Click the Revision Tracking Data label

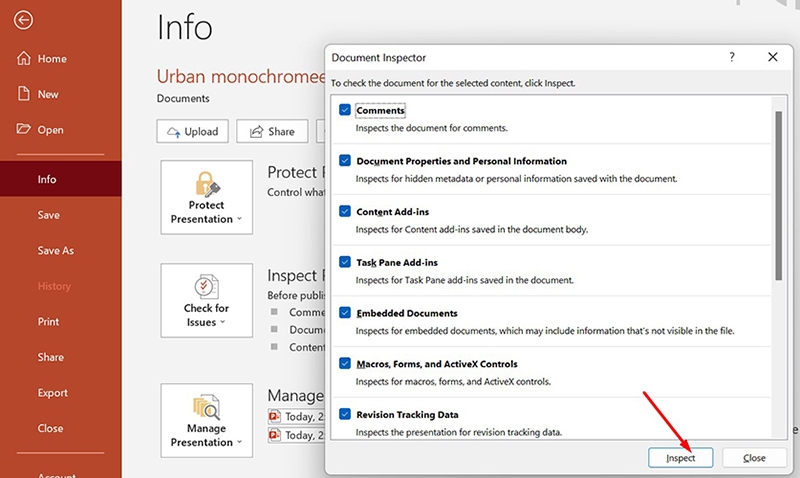click(x=407, y=415)
